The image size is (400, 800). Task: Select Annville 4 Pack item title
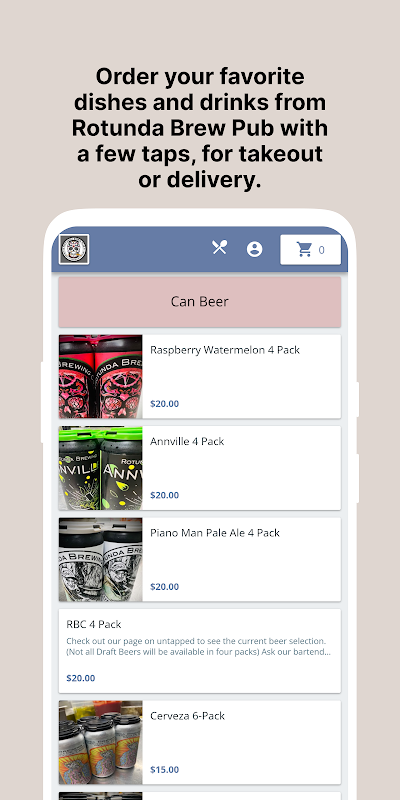point(187,441)
